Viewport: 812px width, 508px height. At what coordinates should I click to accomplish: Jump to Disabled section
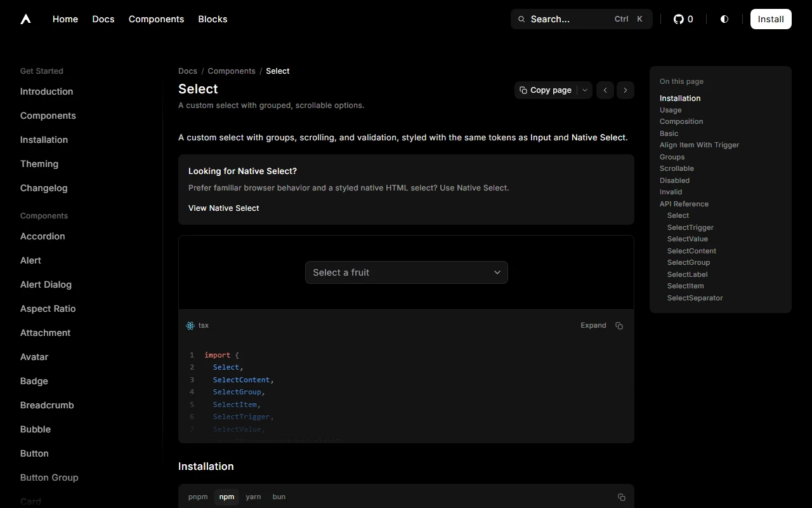674,180
